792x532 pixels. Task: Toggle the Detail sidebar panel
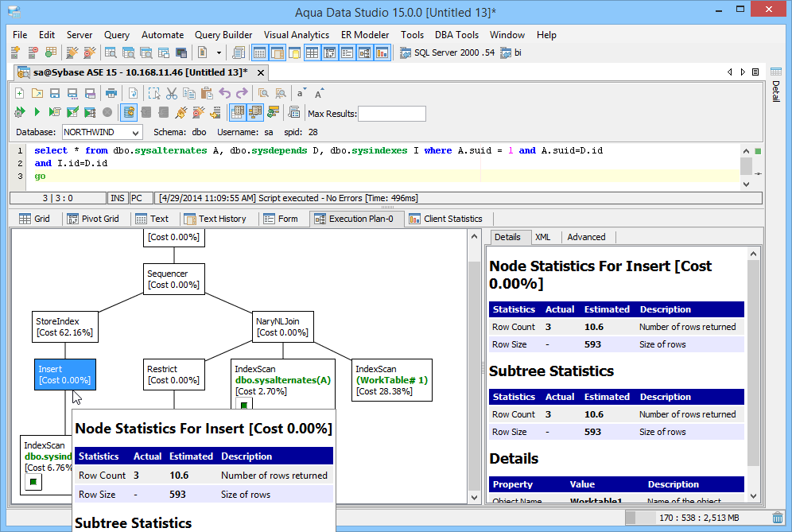776,91
